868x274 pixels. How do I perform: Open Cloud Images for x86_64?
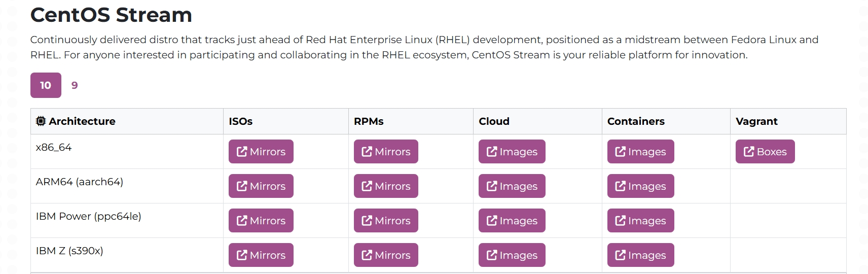click(x=512, y=152)
